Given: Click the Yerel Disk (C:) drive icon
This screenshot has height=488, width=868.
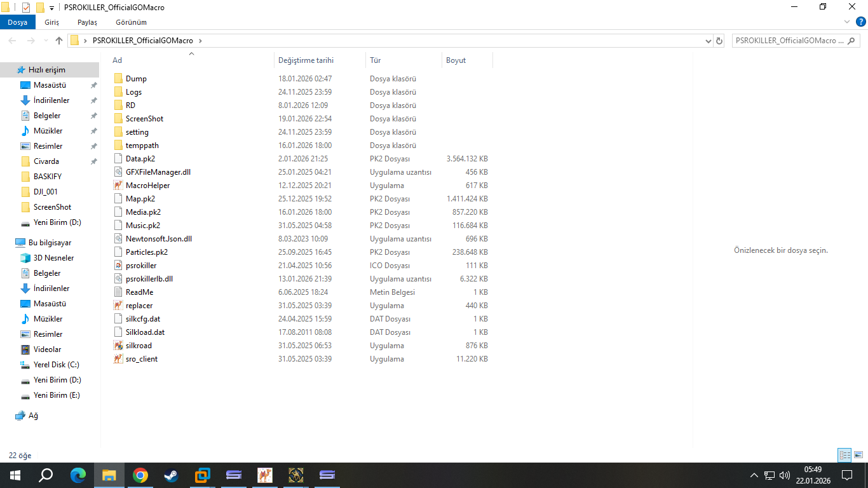Looking at the screenshot, I should tap(25, 365).
